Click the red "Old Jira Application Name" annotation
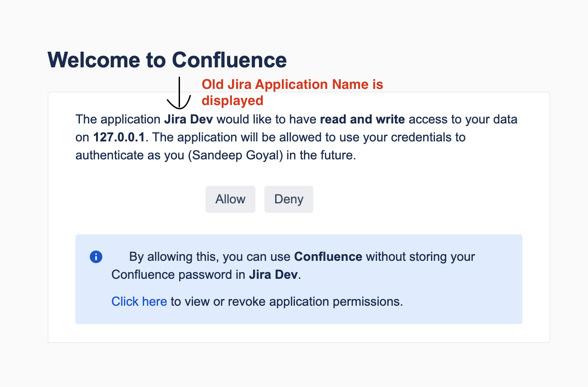The height and width of the screenshot is (387, 588). pos(292,92)
